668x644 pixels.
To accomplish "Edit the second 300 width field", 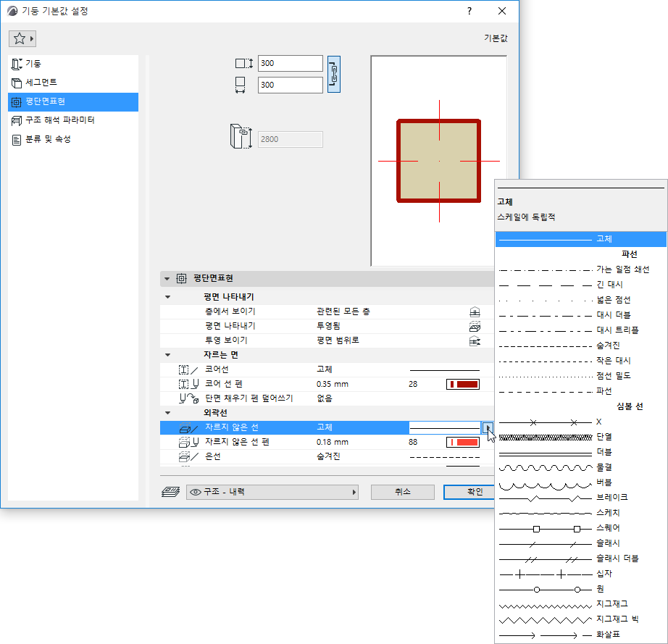I will click(290, 85).
